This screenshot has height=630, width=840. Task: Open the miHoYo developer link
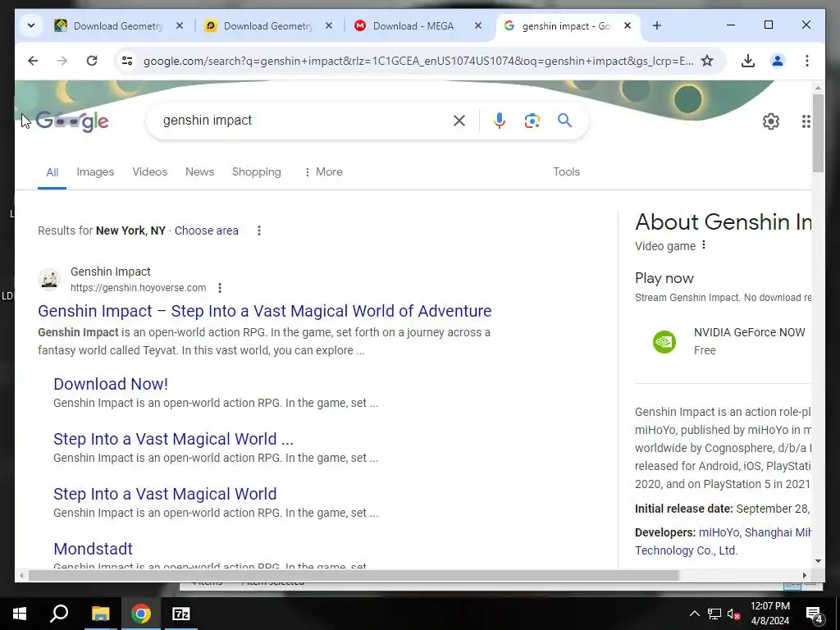[719, 533]
